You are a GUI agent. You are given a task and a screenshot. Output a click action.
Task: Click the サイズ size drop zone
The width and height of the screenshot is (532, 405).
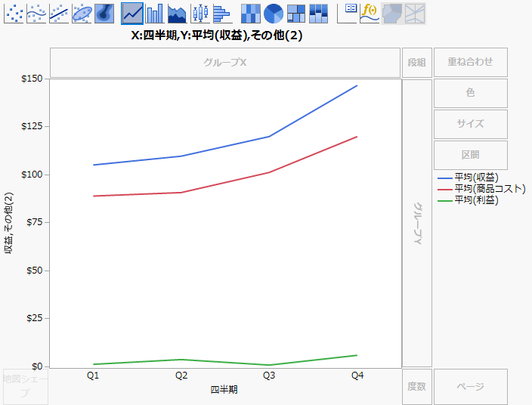point(471,124)
